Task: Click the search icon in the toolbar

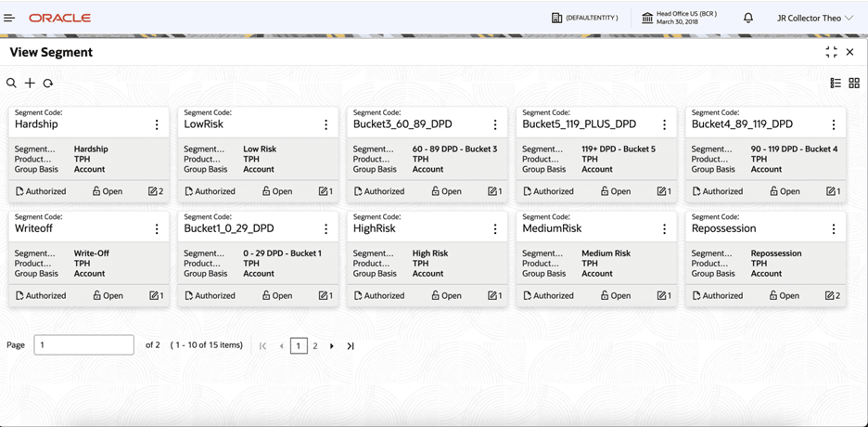Action: pos(11,84)
